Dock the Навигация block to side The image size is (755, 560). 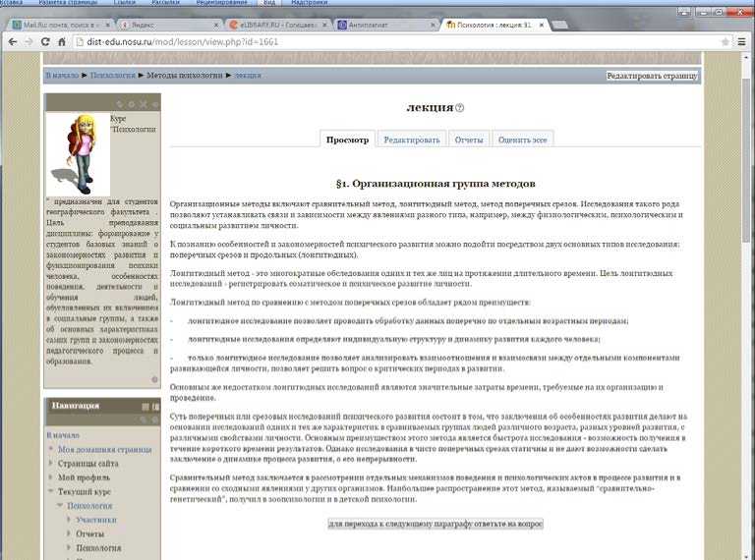point(155,407)
